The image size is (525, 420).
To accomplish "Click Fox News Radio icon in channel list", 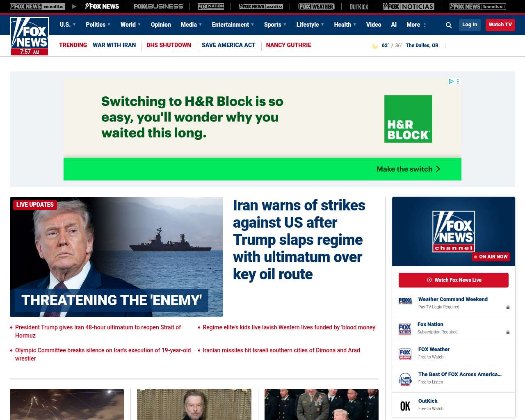I will pos(405,379).
